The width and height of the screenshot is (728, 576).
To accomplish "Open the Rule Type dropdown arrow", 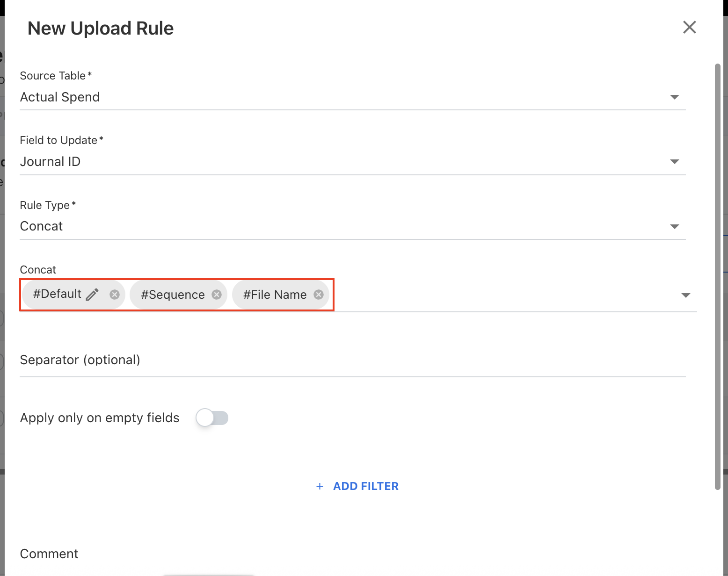I will coord(674,227).
